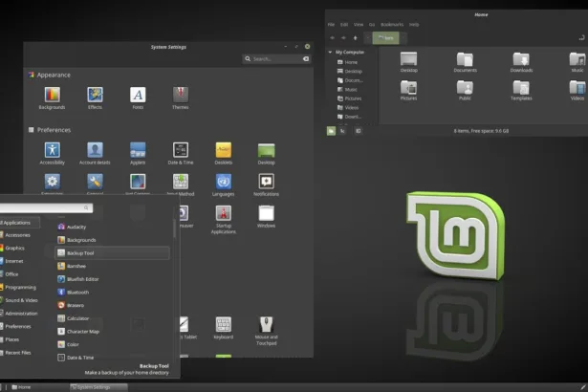Click the up arrow in Home window toolbar
The width and height of the screenshot is (588, 392).
(355, 38)
